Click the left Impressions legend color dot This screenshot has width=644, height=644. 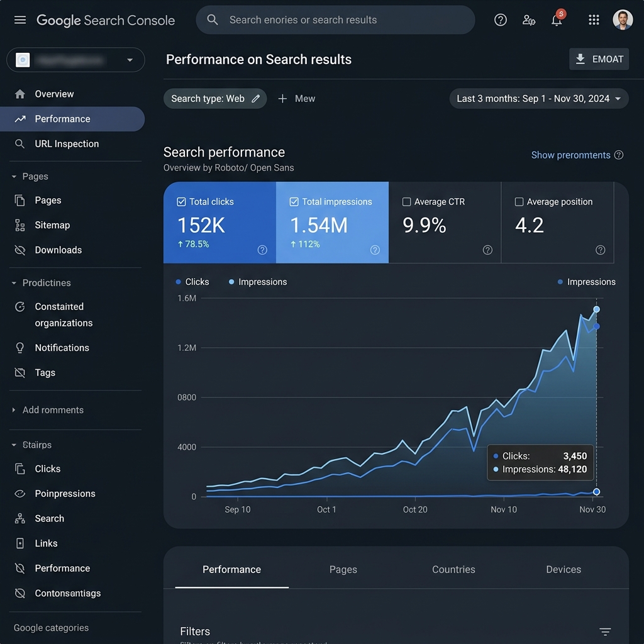231,282
